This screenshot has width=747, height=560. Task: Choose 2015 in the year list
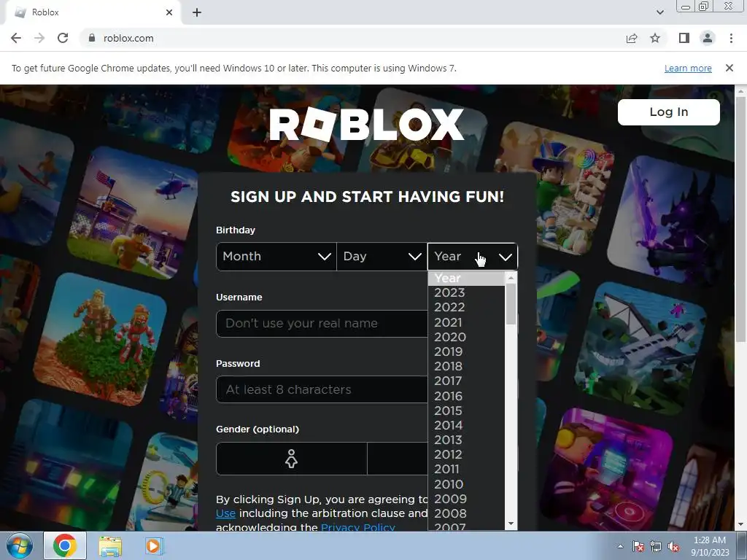[x=466, y=411]
